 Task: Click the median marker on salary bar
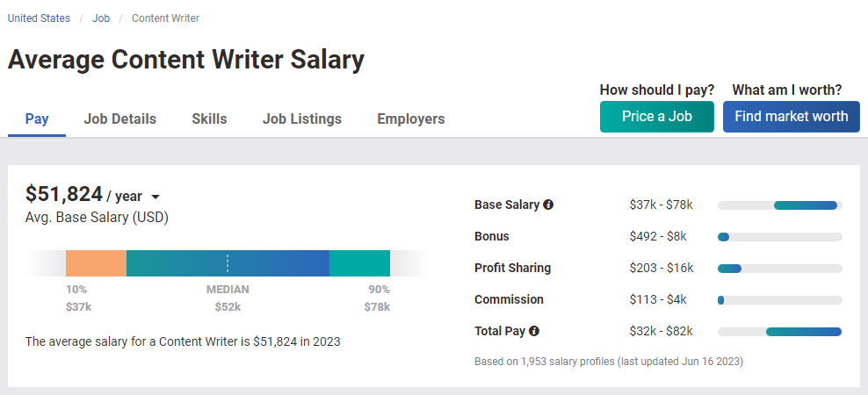click(x=228, y=263)
